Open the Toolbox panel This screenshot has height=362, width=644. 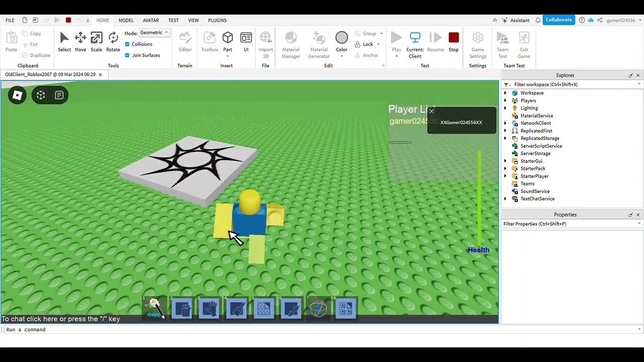(210, 42)
